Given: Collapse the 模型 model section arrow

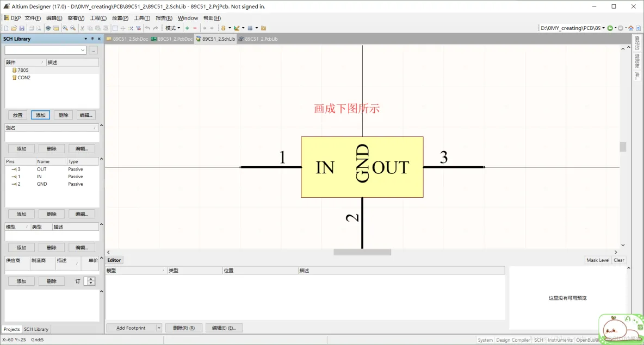Looking at the screenshot, I should [x=102, y=224].
